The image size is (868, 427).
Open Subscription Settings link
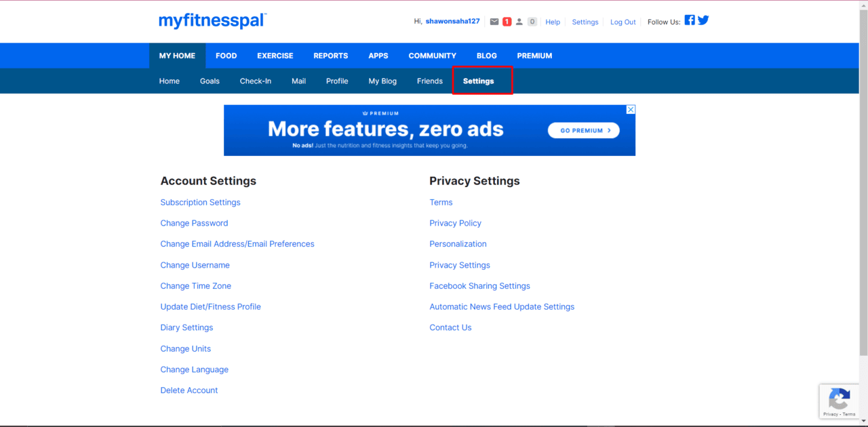[x=201, y=202]
